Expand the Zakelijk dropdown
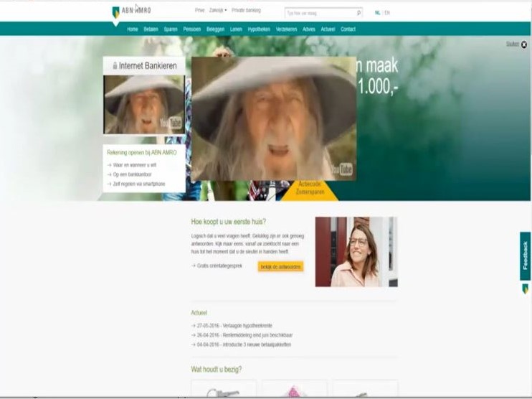 218,11
